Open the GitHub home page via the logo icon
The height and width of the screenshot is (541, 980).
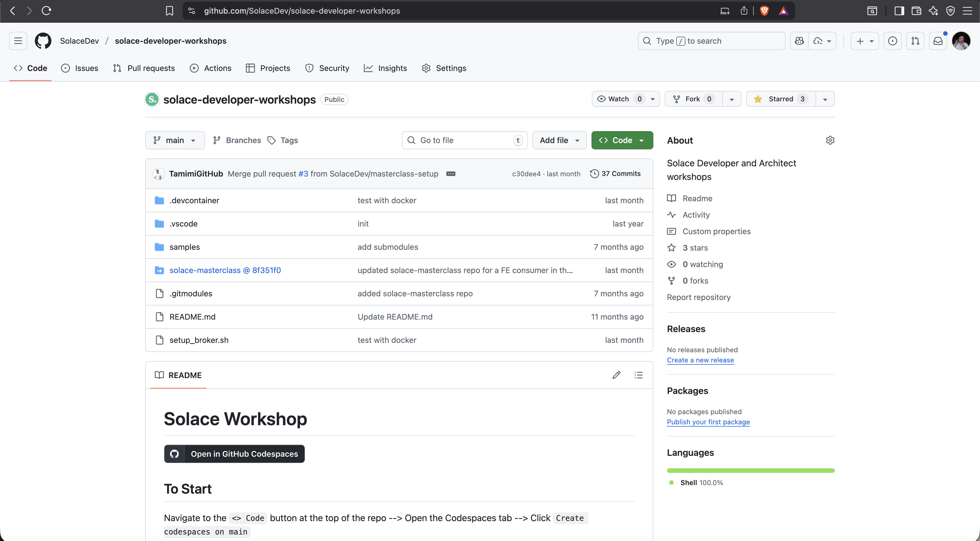(43, 41)
